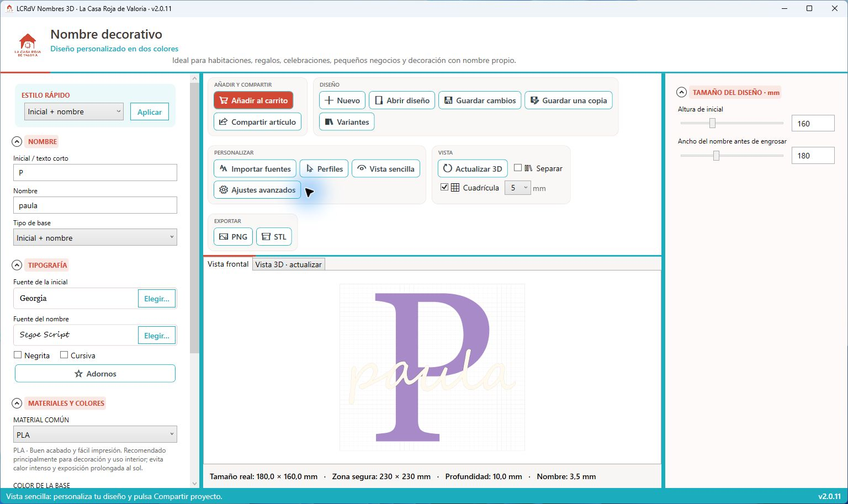Click the Variantes books icon
Screen dimensions: 848x504
tap(329, 122)
